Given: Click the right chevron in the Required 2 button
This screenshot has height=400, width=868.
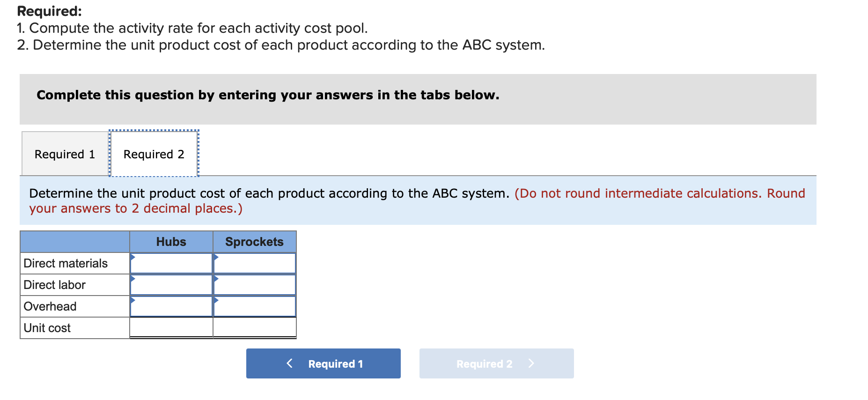Looking at the screenshot, I should pos(531,363).
